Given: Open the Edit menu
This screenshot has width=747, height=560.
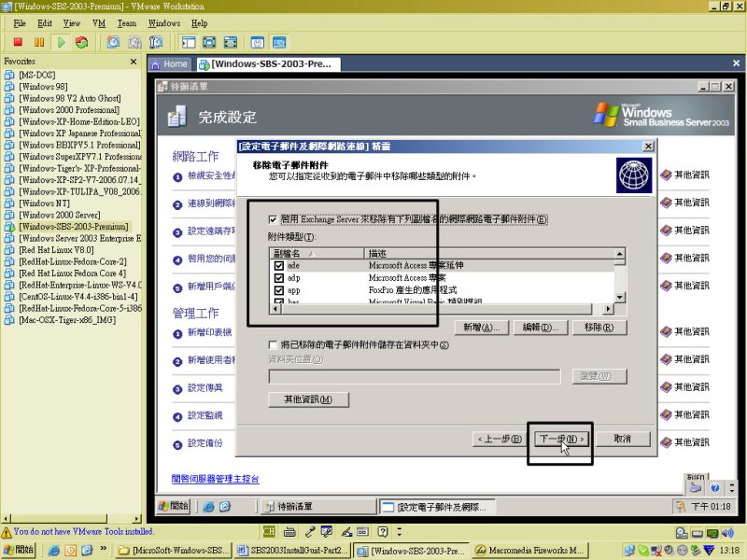Looking at the screenshot, I should [x=45, y=23].
